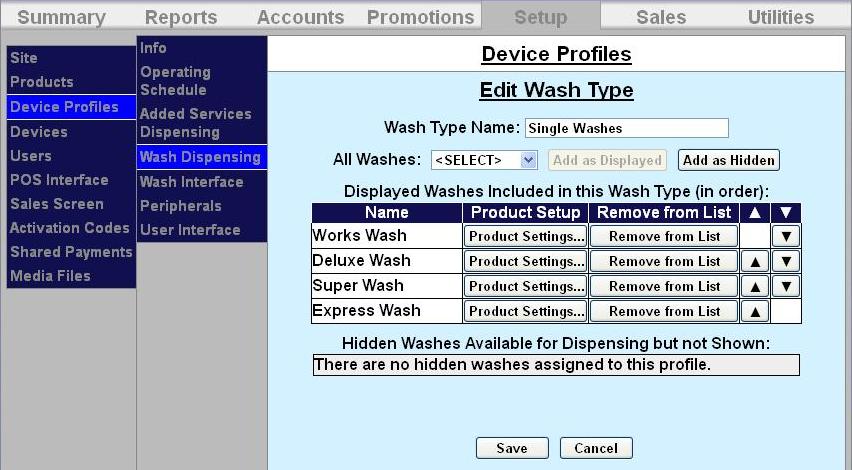Click the Wash Type Name field
Screen dimensions: 852x470
pyautogui.click(x=626, y=128)
